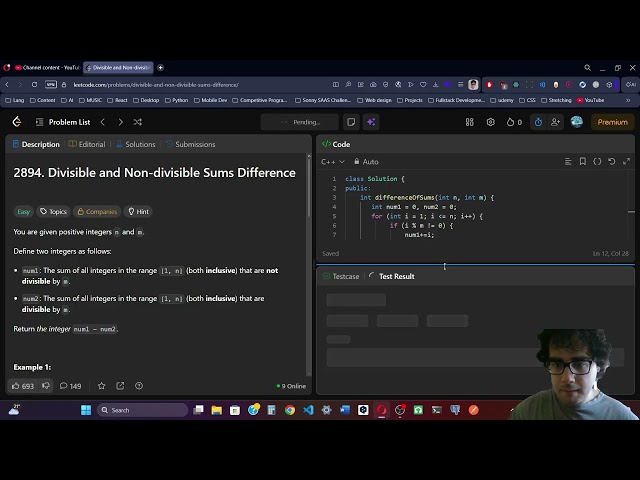This screenshot has width=640, height=480.
Task: Click the purple AI sparkle icon
Action: 371,122
